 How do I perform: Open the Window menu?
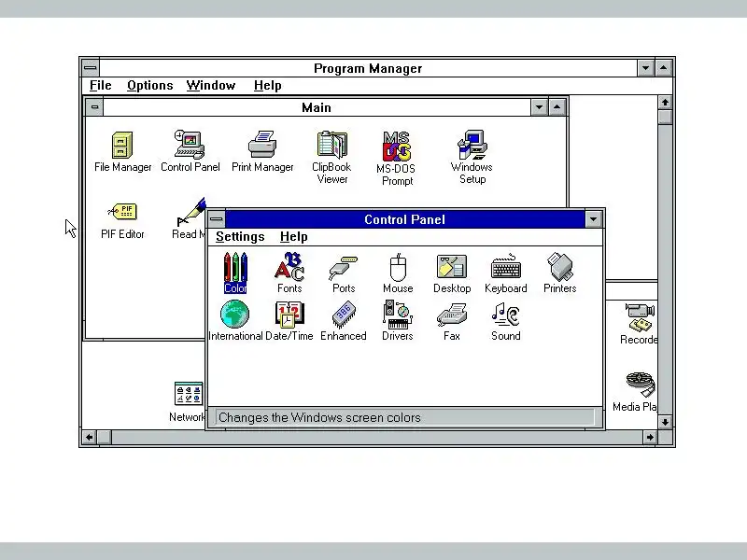point(211,85)
